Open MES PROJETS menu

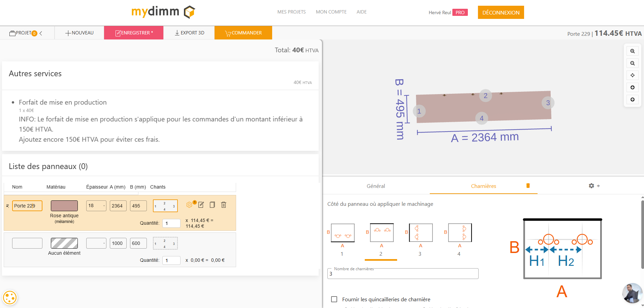click(x=291, y=12)
